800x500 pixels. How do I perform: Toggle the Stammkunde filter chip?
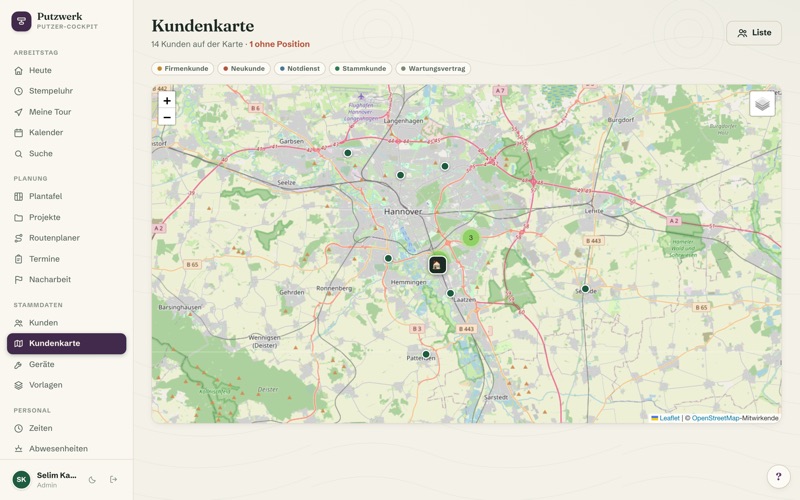tap(361, 68)
